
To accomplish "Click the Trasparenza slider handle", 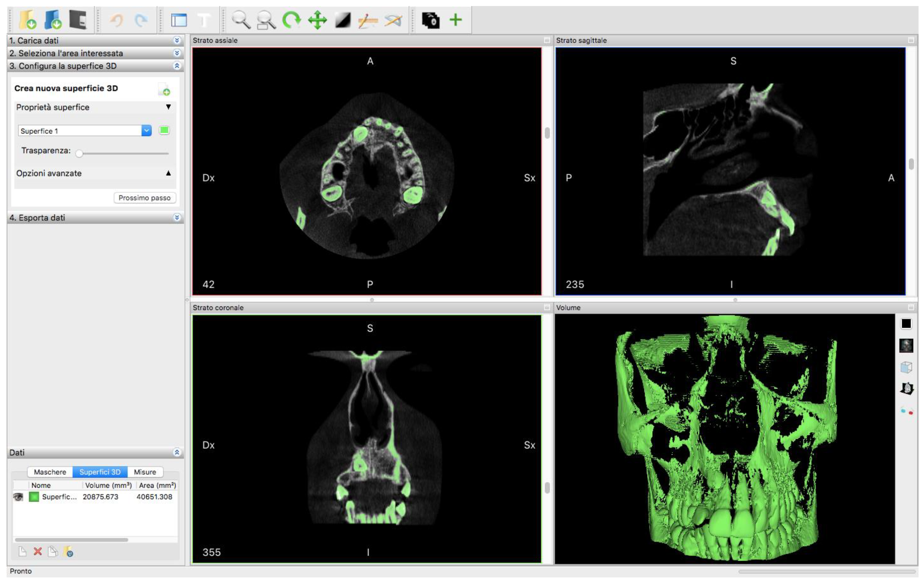I will click(x=79, y=154).
